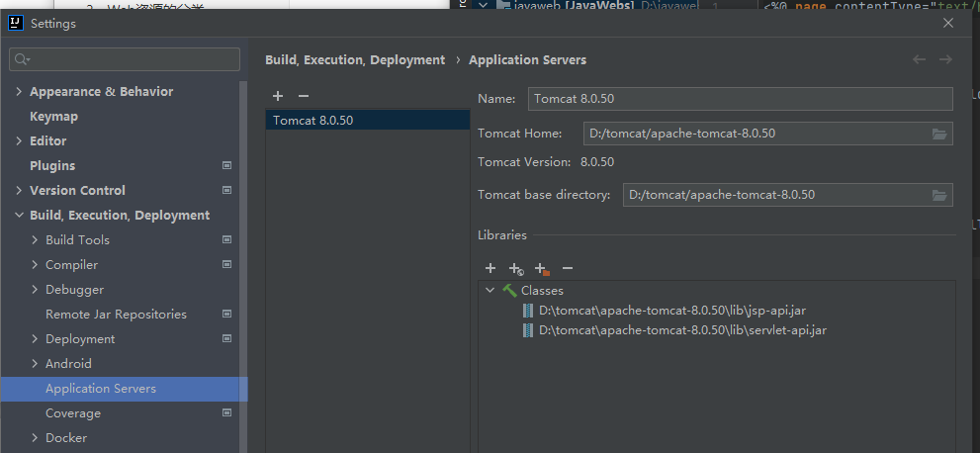Expand the Docker node
Screen dimensions: 980x453
[35, 438]
